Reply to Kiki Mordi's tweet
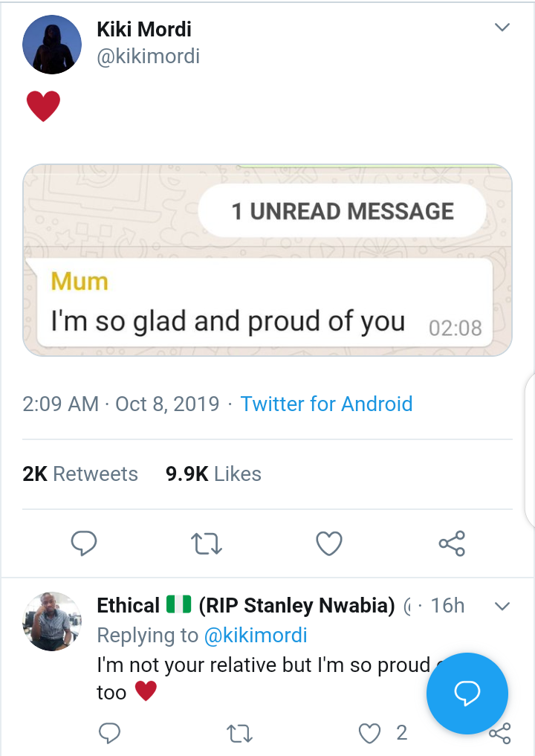Image resolution: width=535 pixels, height=756 pixels. [84, 543]
